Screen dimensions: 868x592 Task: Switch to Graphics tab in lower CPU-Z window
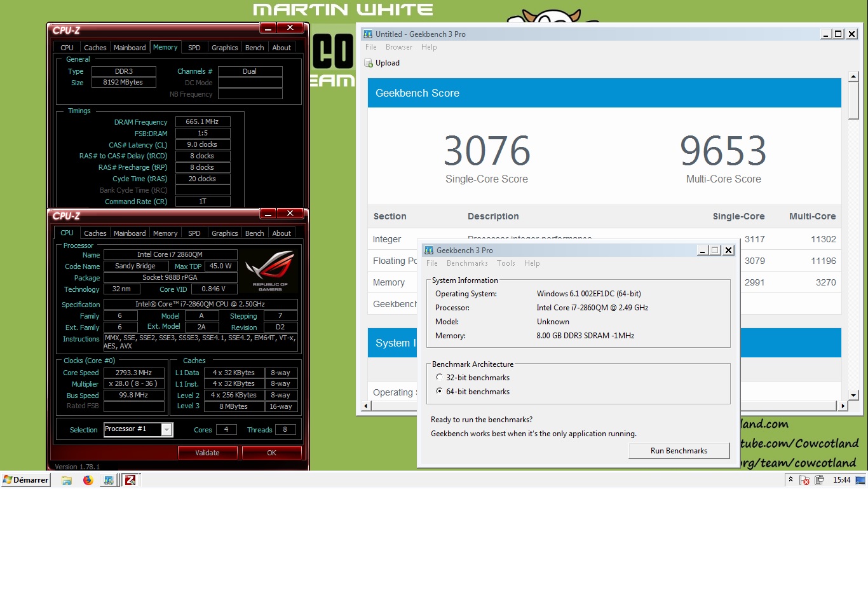225,233
